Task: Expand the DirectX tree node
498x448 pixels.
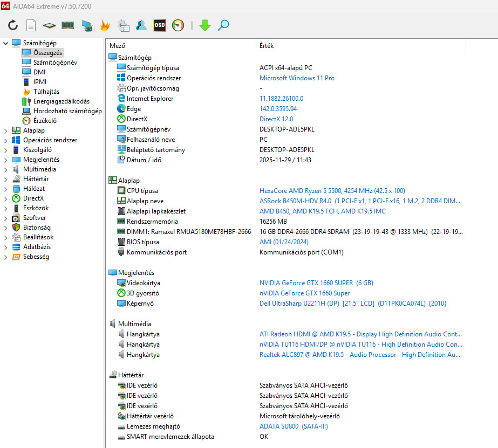Action: tap(5, 198)
